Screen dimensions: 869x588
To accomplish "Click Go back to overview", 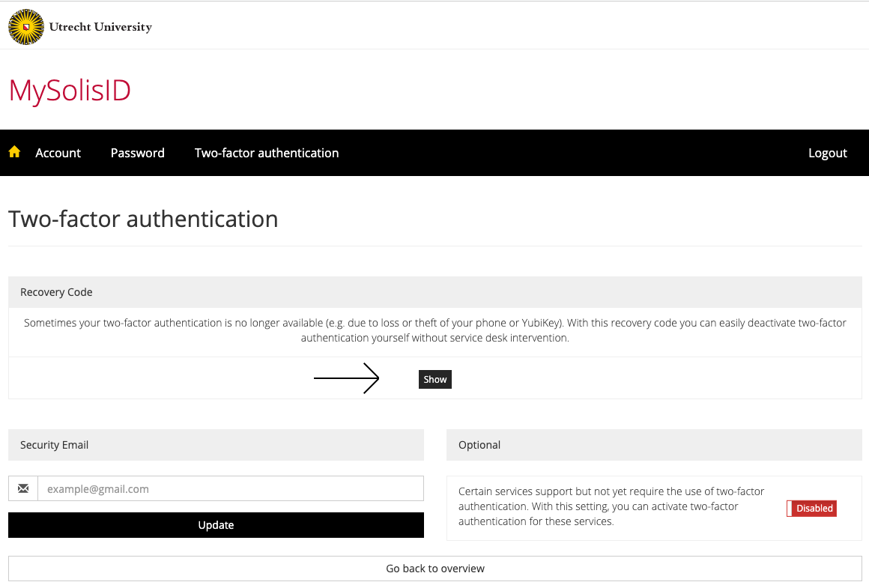I will pyautogui.click(x=434, y=569).
